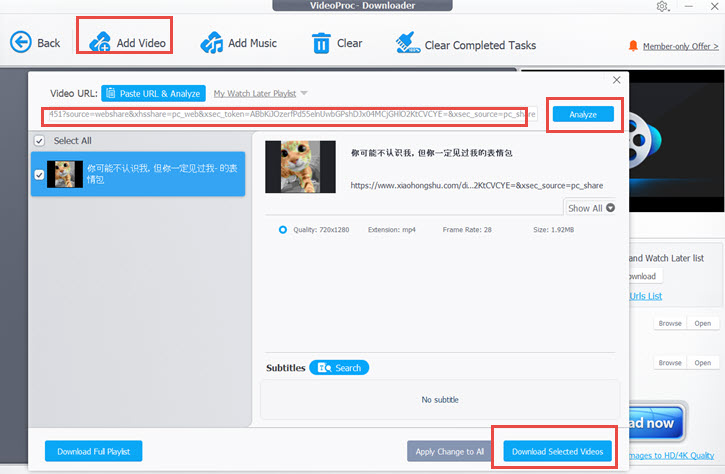Uncheck the cat video item checkbox
This screenshot has width=725, height=474.
coord(39,174)
